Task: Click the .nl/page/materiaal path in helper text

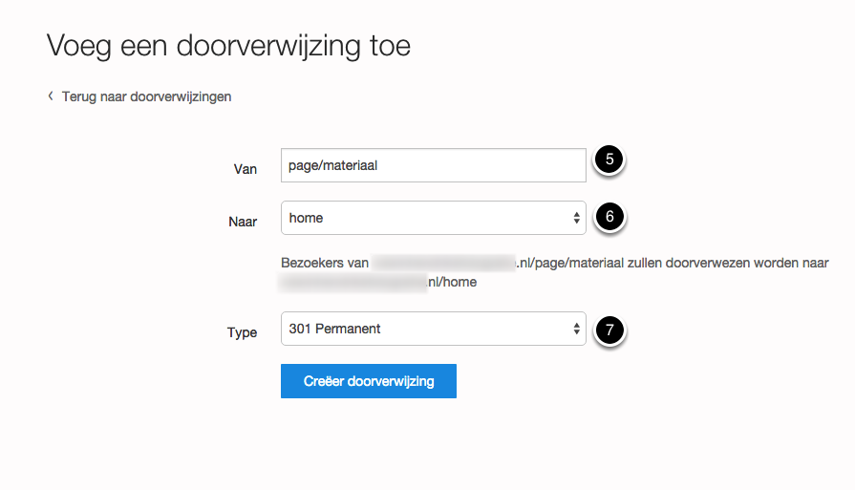Action: 580,263
